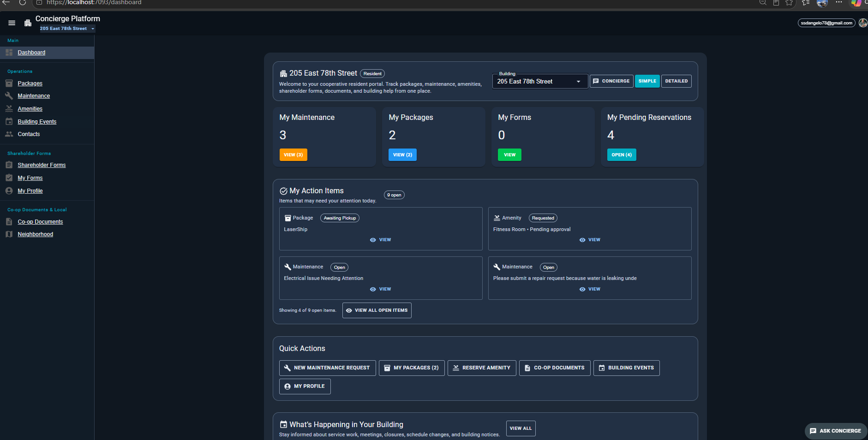Open Building Events in the sidebar
868x440 pixels.
(x=37, y=122)
